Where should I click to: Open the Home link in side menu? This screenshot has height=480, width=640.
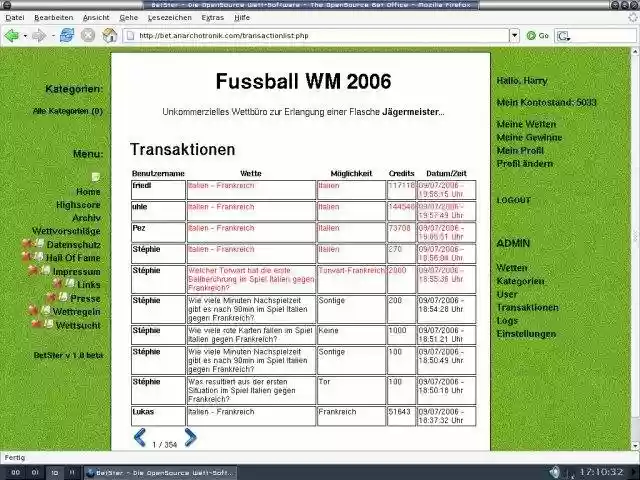(88, 191)
